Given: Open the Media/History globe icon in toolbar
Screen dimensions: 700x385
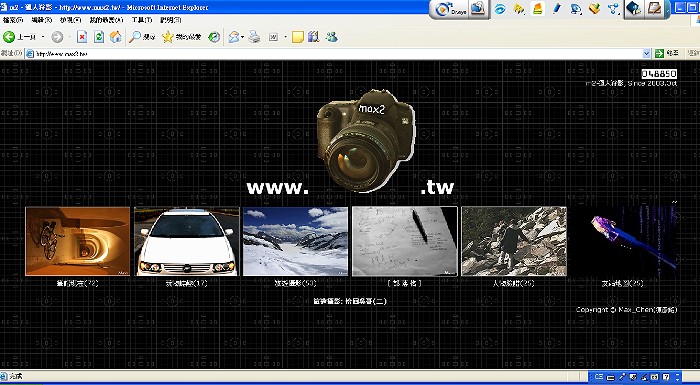Looking at the screenshot, I should (214, 37).
